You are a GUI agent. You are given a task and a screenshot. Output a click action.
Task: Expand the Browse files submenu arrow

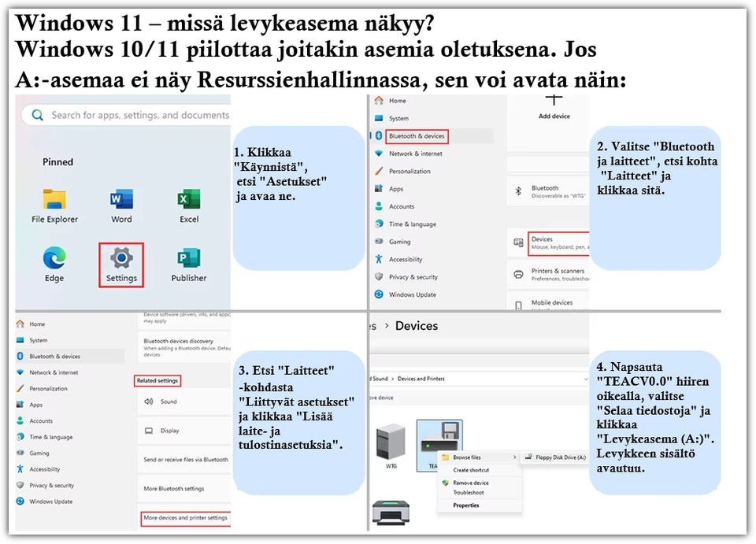click(514, 457)
